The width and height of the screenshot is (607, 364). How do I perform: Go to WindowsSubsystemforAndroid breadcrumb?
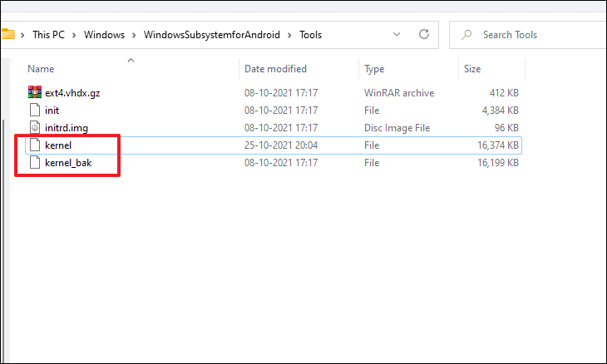coord(212,35)
